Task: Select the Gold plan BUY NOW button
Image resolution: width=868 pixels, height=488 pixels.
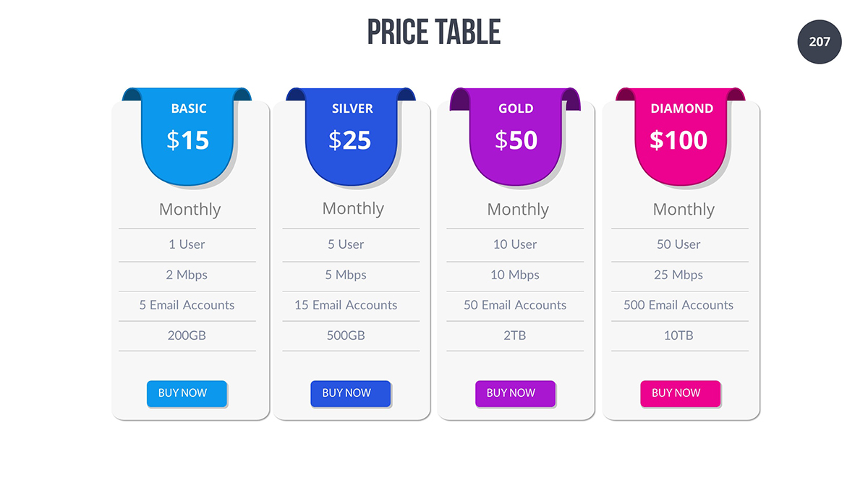Action: point(515,393)
